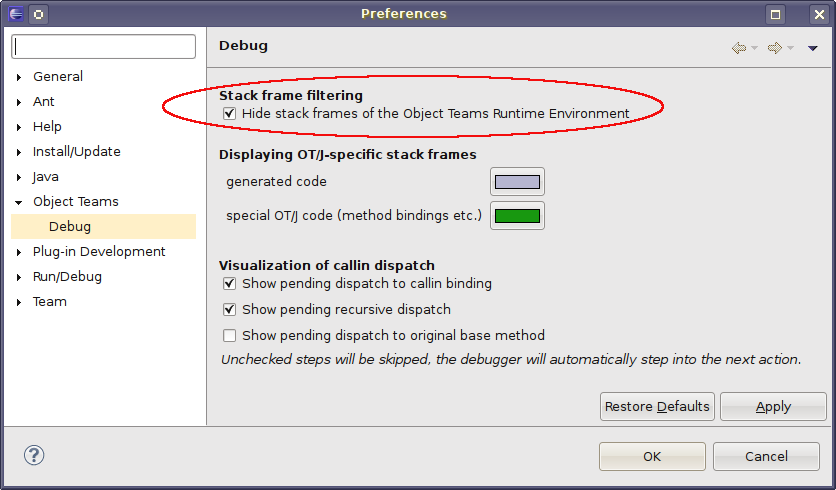Select Debug under Object Teams
The height and width of the screenshot is (490, 836).
pyautogui.click(x=70, y=227)
